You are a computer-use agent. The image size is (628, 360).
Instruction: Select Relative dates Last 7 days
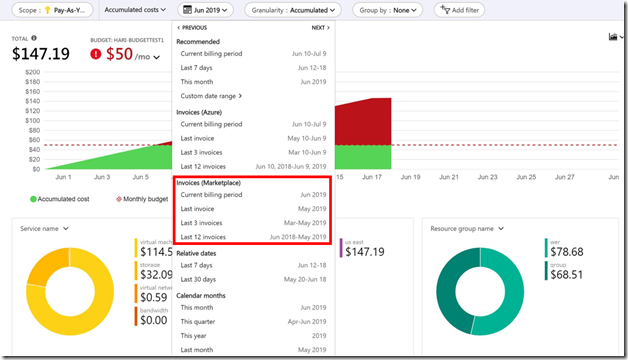click(253, 265)
